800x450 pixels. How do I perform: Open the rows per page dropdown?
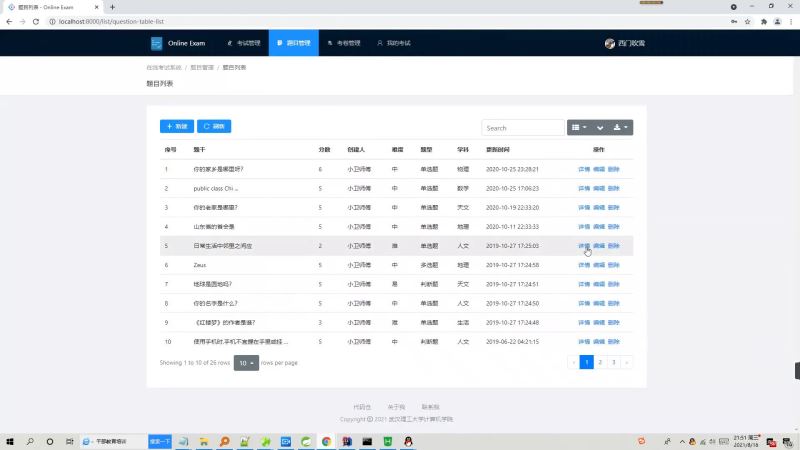[x=246, y=363]
